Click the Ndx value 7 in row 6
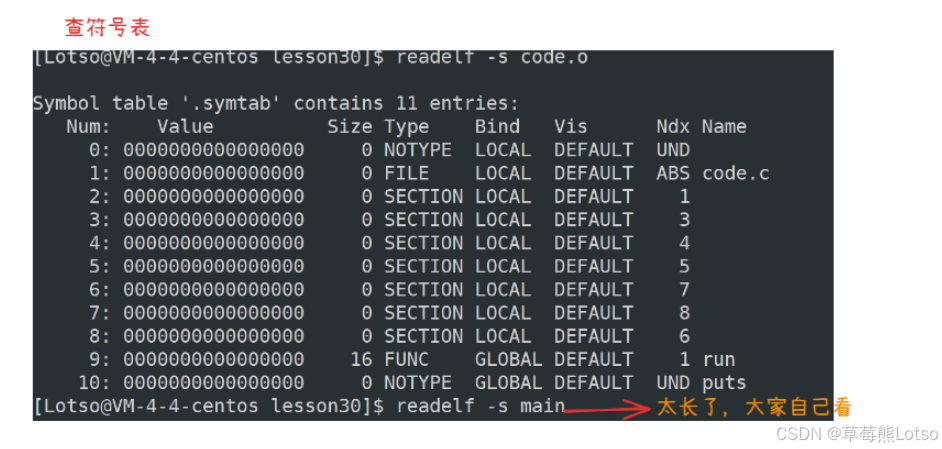Viewport: 942px width, 449px height. pos(684,290)
